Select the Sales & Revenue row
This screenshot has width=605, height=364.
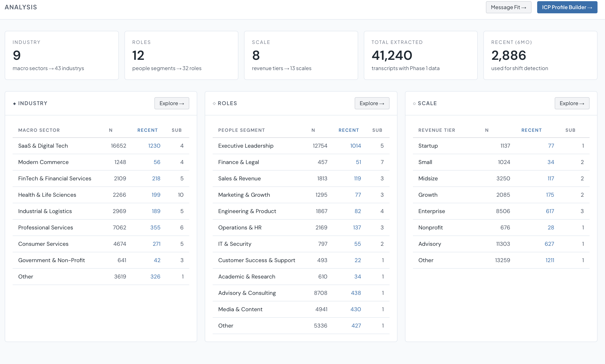click(301, 178)
